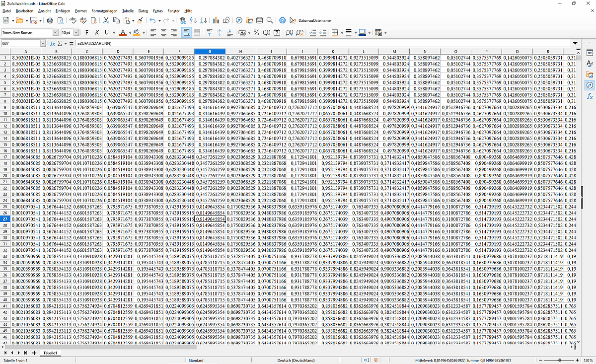Open LibreOffice Help question-mark icon
This screenshot has width=596, height=364.
click(282, 20)
